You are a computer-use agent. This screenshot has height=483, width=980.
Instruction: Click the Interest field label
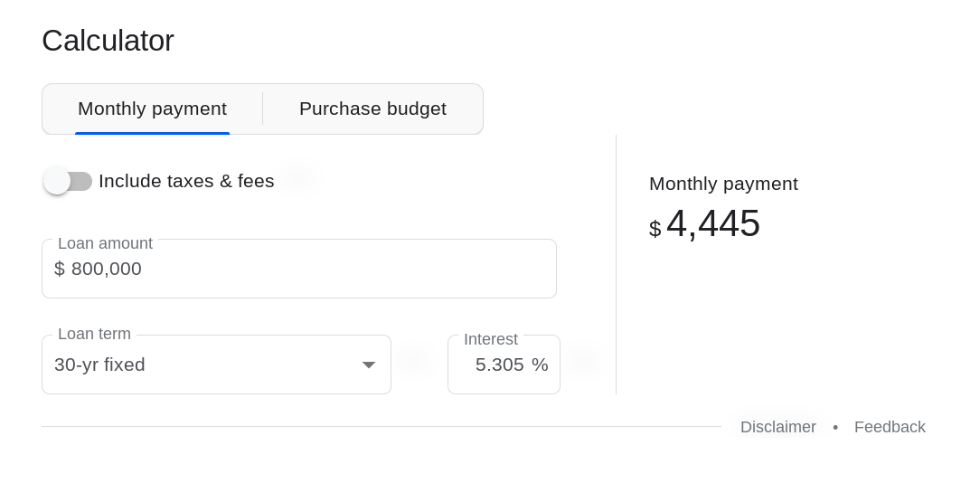(491, 339)
